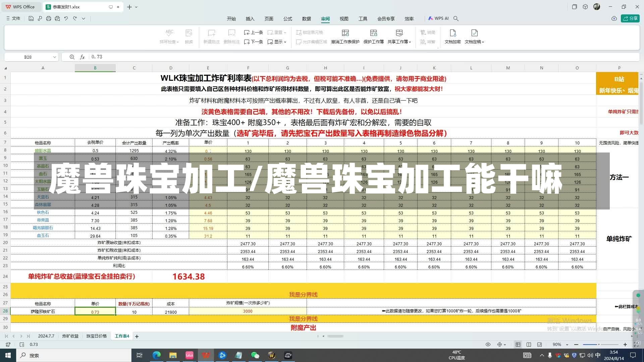644x362 pixels.
Task: Open Windows Start menu
Action: point(8,355)
